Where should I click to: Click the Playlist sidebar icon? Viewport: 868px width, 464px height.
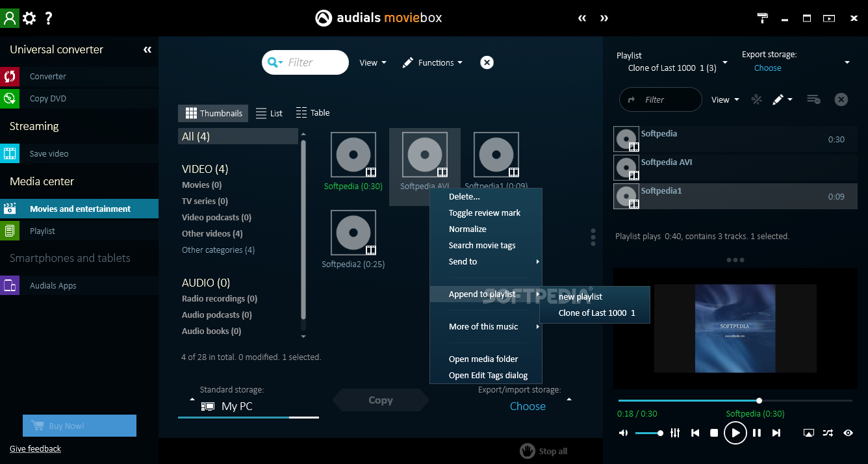pyautogui.click(x=10, y=231)
